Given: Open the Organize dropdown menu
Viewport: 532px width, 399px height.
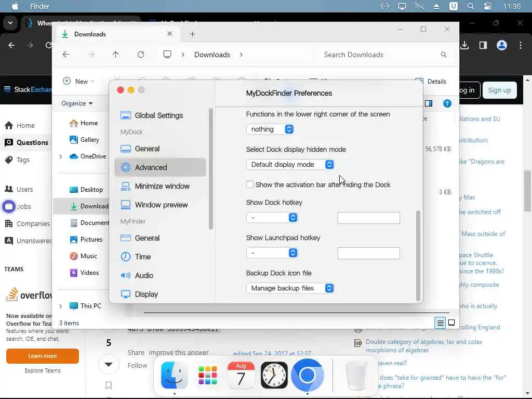Looking at the screenshot, I should click(x=77, y=103).
